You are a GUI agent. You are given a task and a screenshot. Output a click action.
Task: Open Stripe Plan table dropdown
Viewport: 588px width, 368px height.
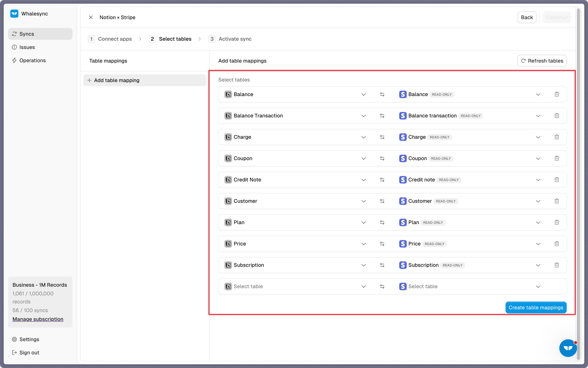pos(470,222)
